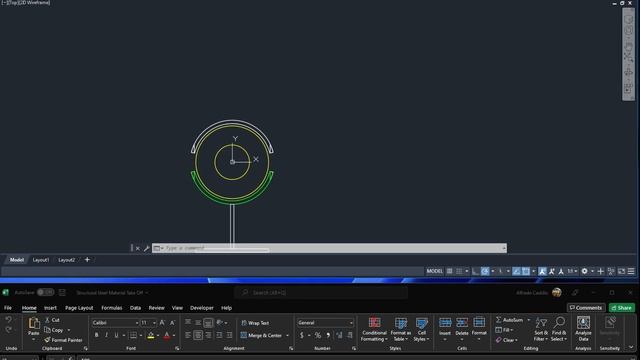Open the font size dropdown showing 11
Image resolution: width=640 pixels, height=360 pixels.
click(154, 323)
